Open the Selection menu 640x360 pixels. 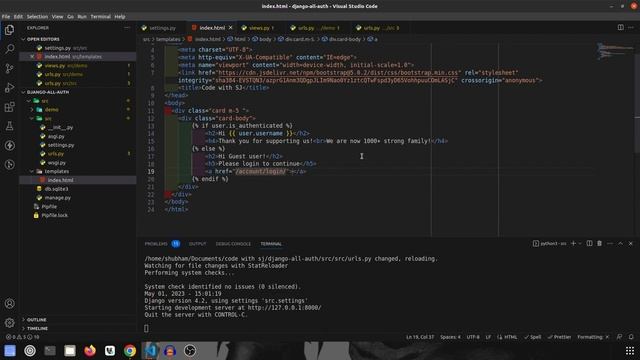[x=37, y=17]
